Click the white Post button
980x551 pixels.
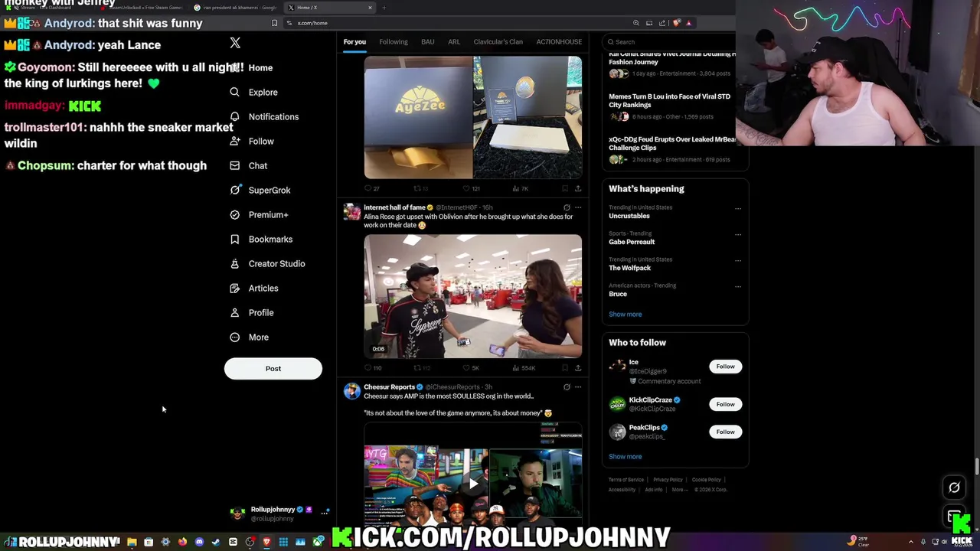point(273,369)
